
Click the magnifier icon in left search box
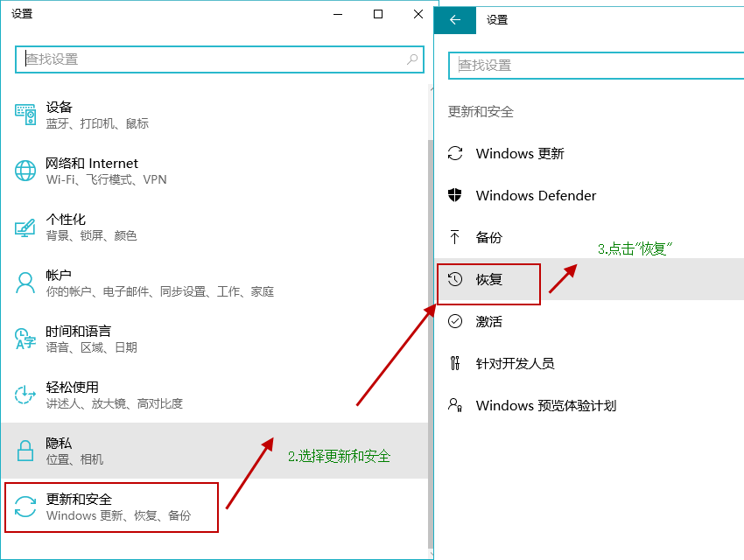pyautogui.click(x=412, y=59)
